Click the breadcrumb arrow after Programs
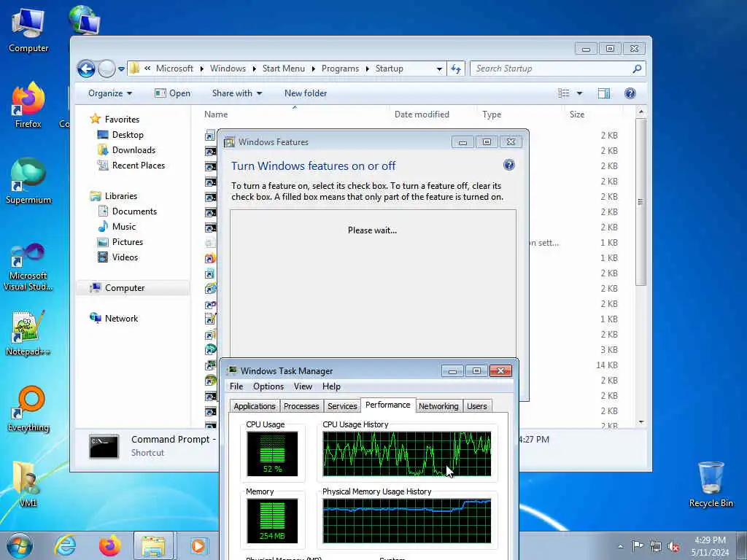The image size is (747, 560). coord(368,69)
